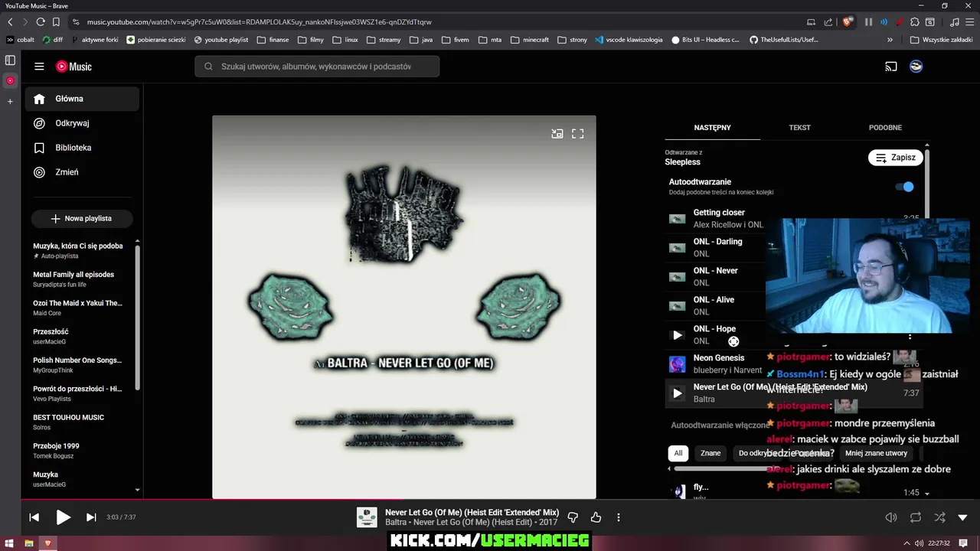Bookmark this page in Brave

click(57, 22)
